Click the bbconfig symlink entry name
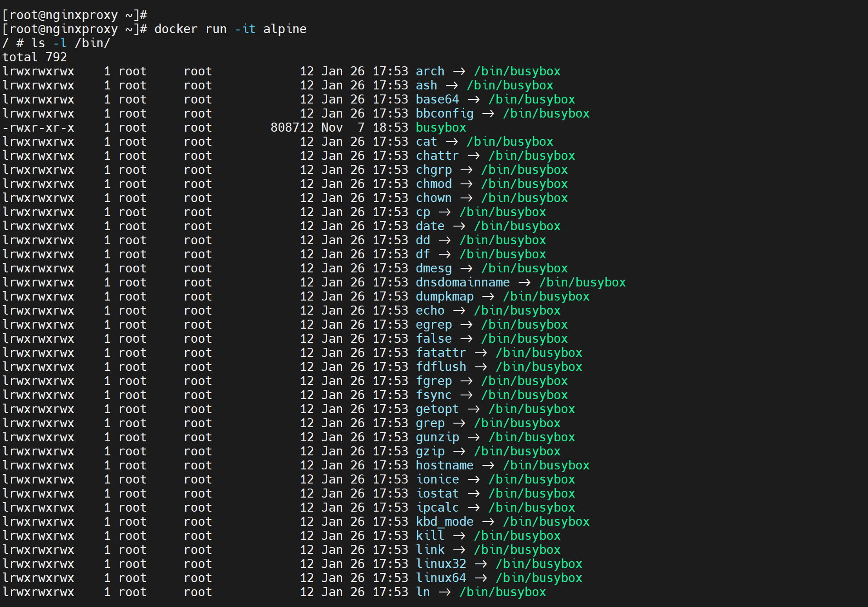The width and height of the screenshot is (868, 607). (444, 114)
